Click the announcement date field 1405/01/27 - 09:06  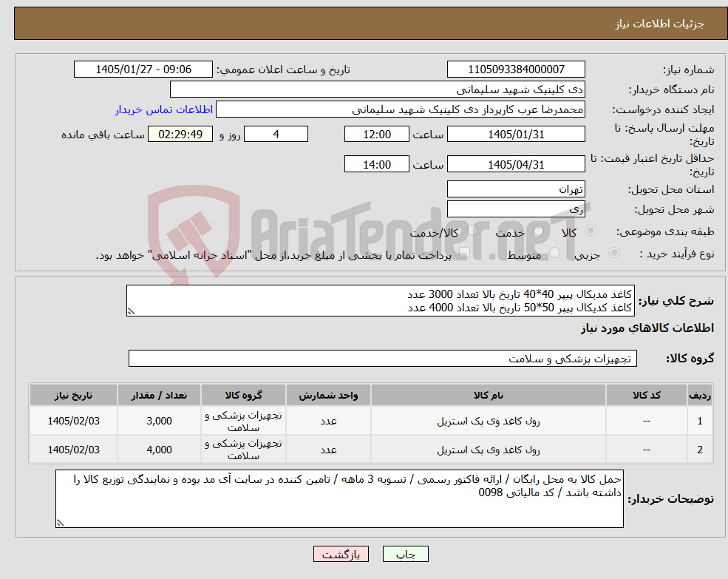[143, 70]
